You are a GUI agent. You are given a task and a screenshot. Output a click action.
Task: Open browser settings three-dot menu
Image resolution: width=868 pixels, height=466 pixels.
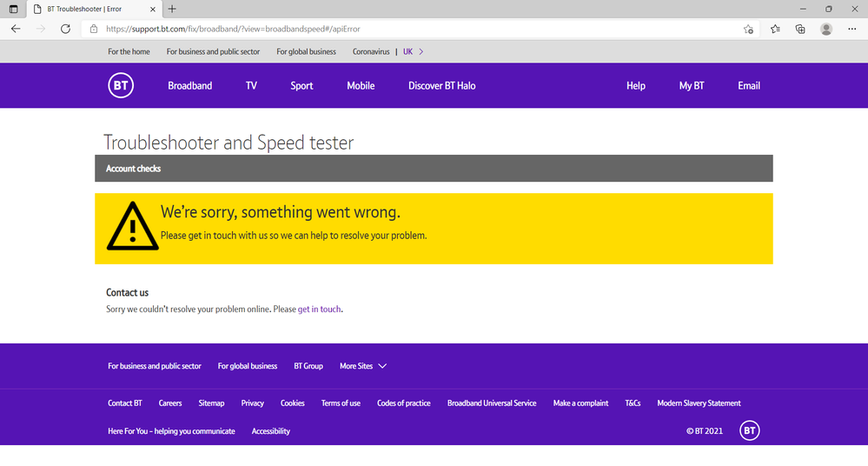(851, 29)
